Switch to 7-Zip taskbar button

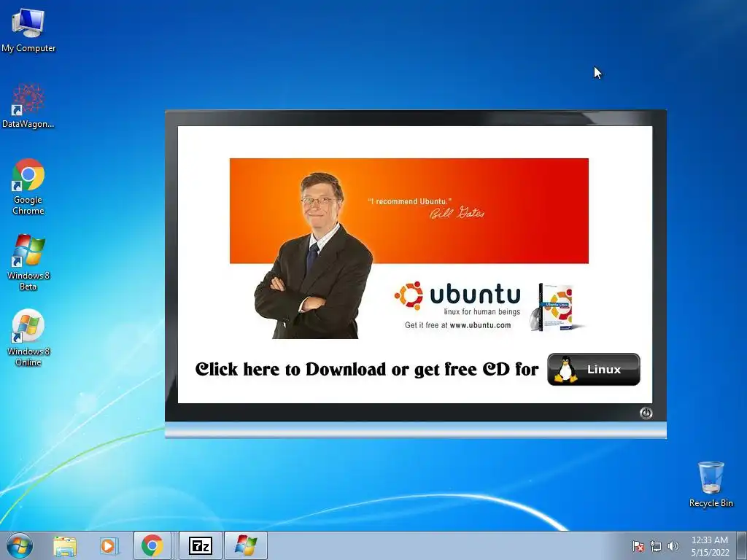click(201, 545)
